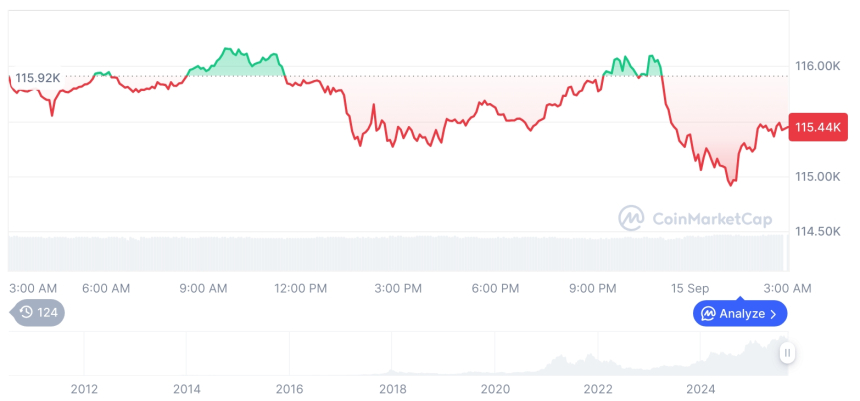Select year 2016 in the timeline navigator
This screenshot has height=401, width=860.
pos(289,388)
